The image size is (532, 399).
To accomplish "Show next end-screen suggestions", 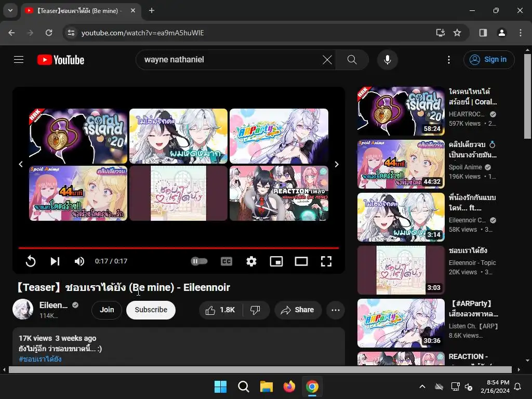I will 336,164.
